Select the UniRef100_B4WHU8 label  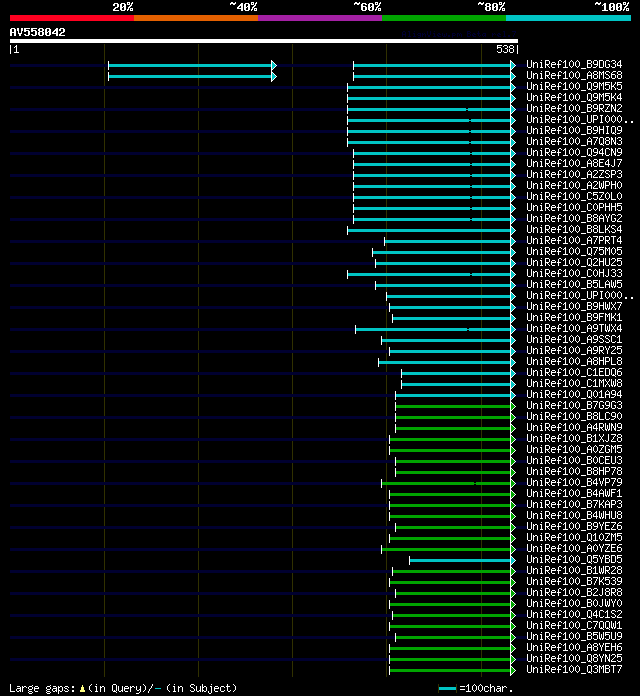click(574, 515)
